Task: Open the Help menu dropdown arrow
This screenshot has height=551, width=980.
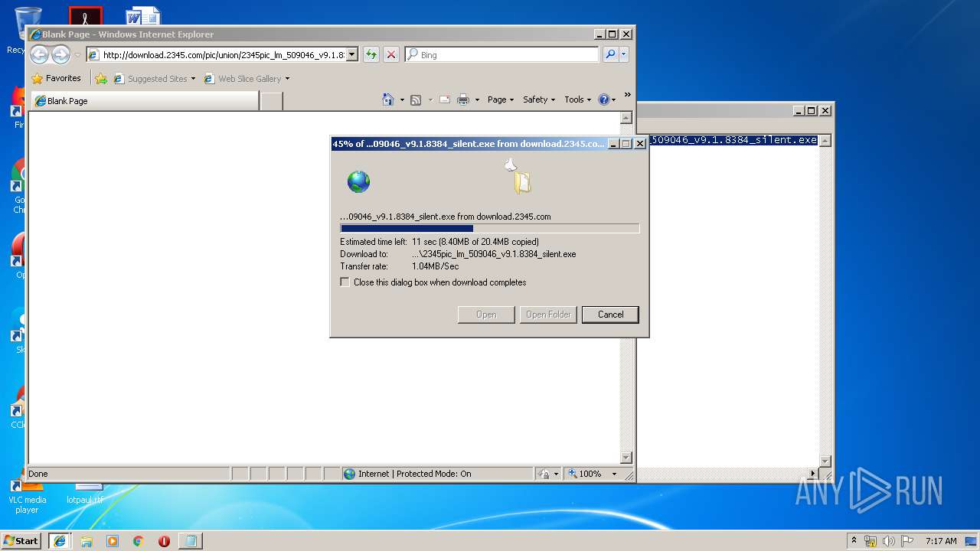Action: pos(613,100)
